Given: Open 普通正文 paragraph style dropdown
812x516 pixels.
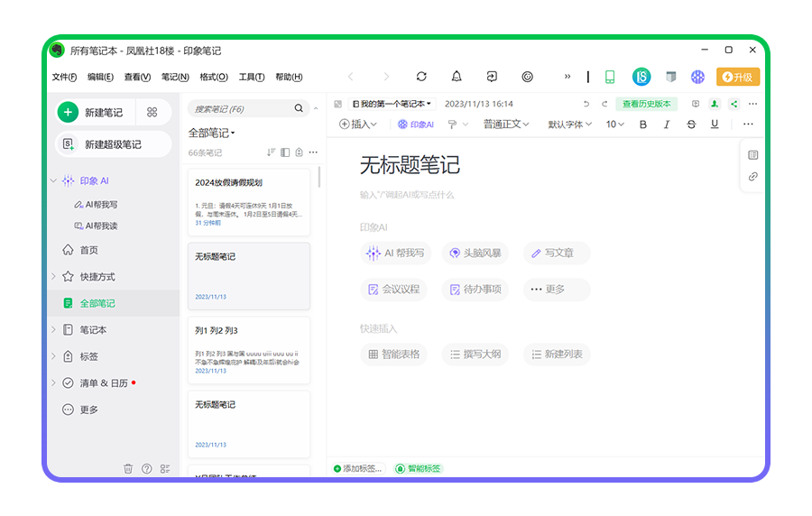Looking at the screenshot, I should 506,124.
